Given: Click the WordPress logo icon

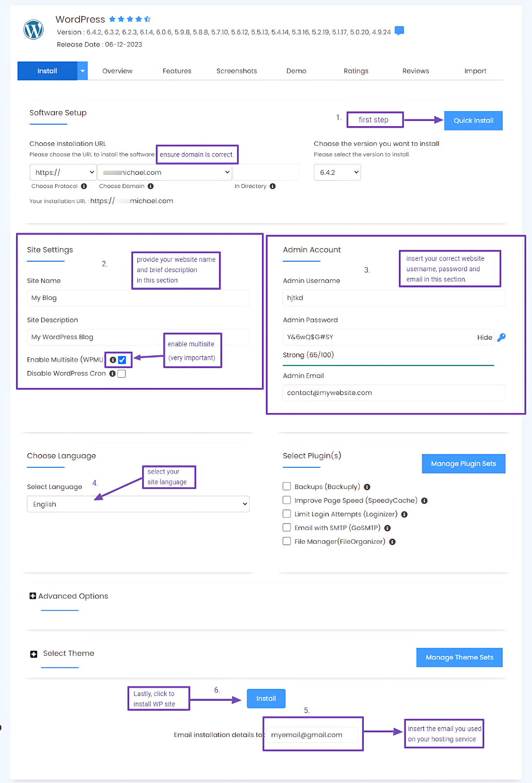Looking at the screenshot, I should [34, 30].
